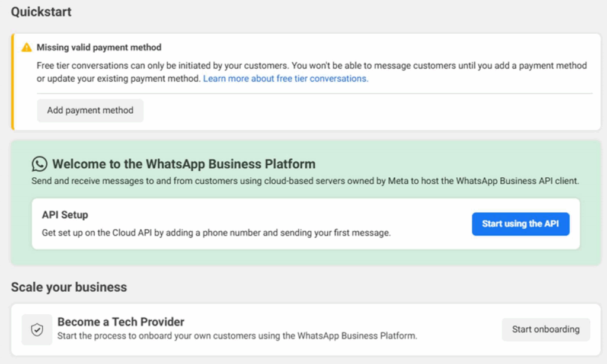Open Learn more about free tier conversations
Viewport: 607px width, 364px height.
pos(286,78)
